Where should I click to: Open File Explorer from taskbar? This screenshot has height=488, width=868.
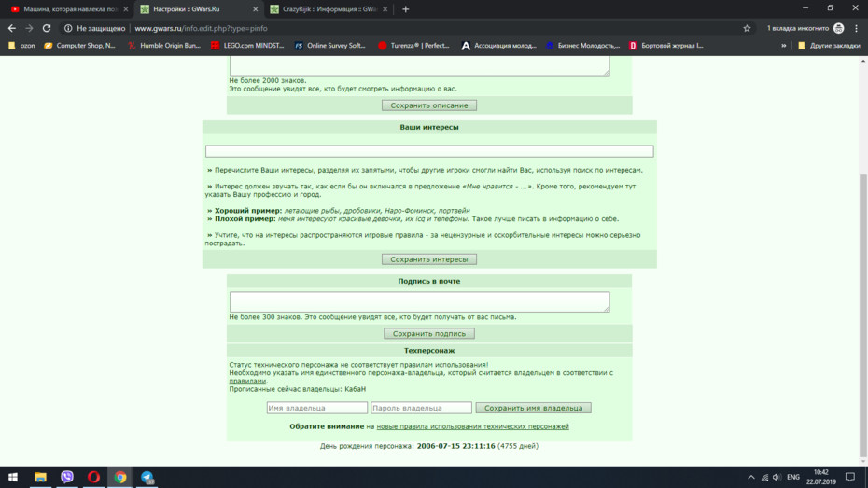click(x=40, y=477)
